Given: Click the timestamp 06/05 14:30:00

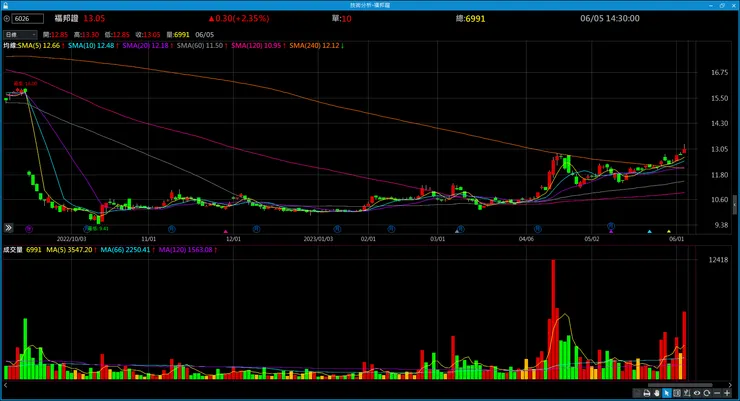Looking at the screenshot, I should (610, 18).
